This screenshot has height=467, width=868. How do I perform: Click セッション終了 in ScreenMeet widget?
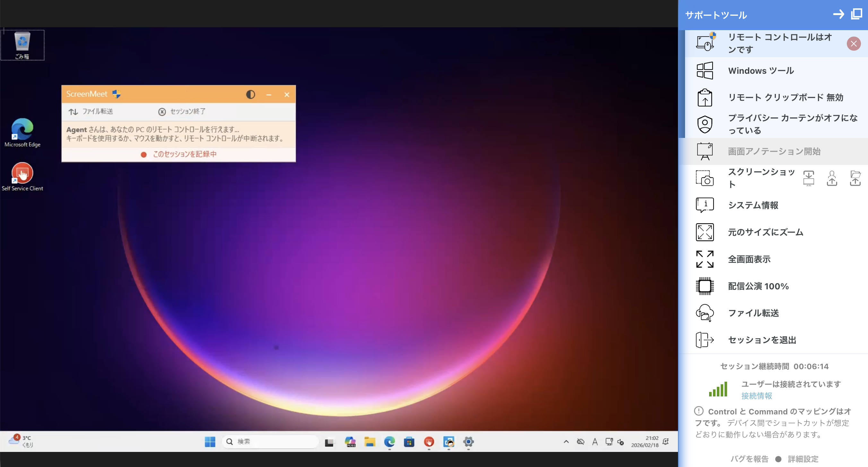tap(182, 111)
